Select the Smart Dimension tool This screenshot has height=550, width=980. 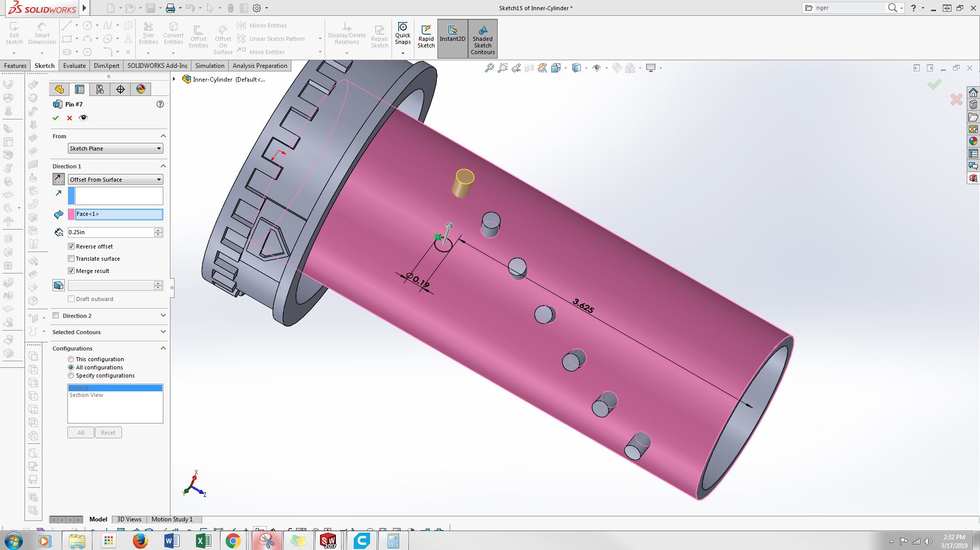(x=42, y=34)
